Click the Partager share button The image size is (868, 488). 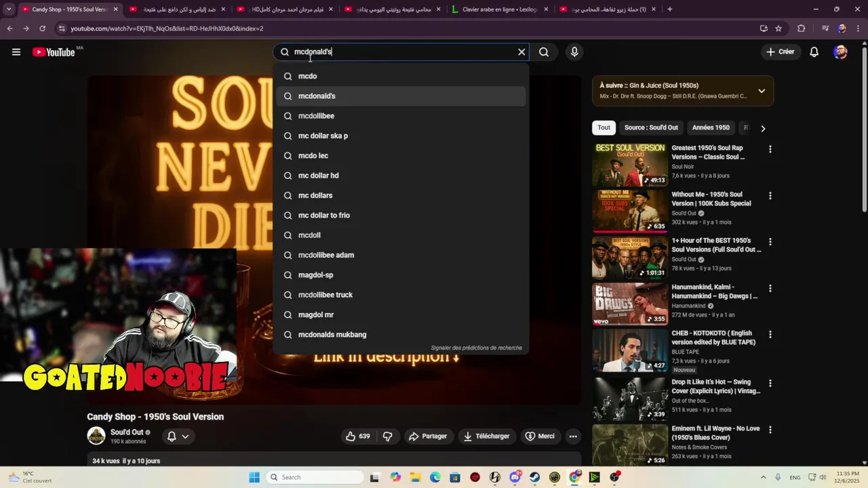coord(428,436)
